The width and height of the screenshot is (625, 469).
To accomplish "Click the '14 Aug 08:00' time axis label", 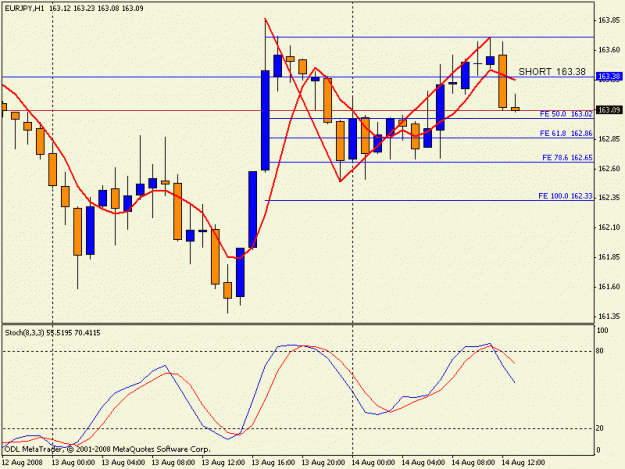I will click(x=473, y=463).
